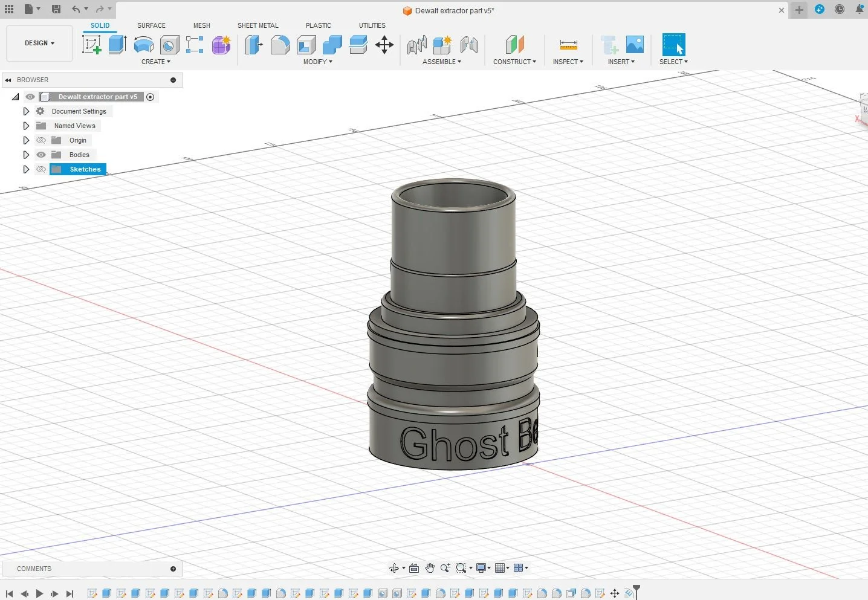
Task: Open the INSPECT dropdown menu
Action: 568,62
